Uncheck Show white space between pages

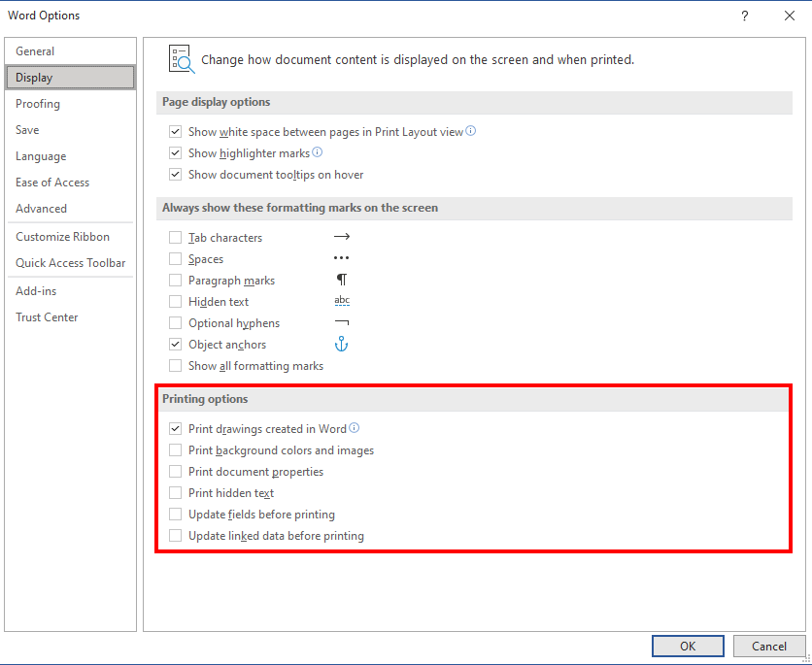pos(176,132)
